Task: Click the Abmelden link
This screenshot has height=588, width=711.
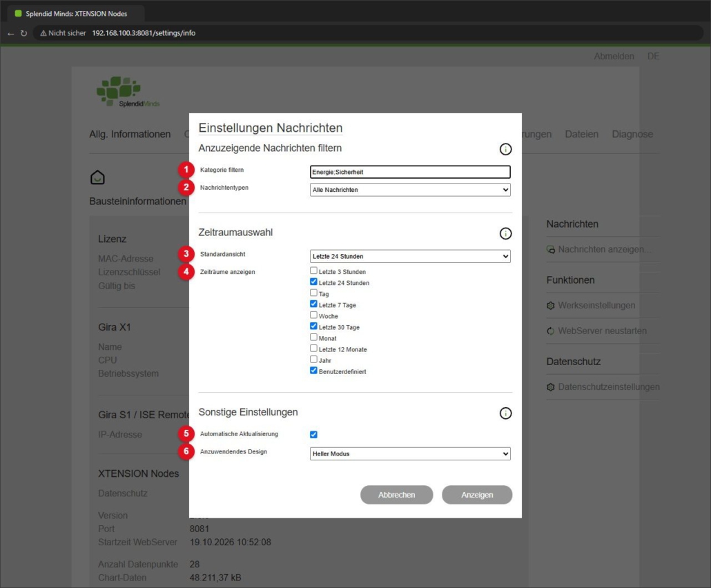Action: 614,56
